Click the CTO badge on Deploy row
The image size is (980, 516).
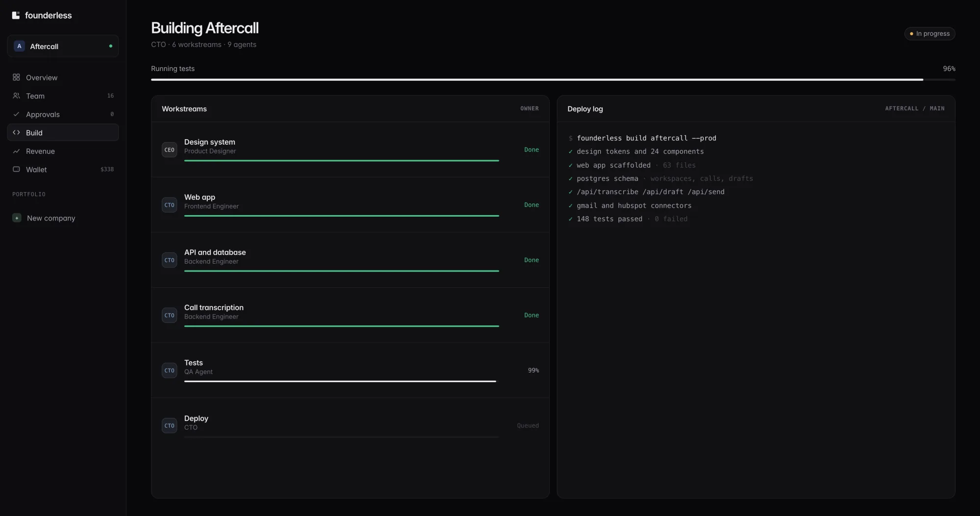point(169,425)
